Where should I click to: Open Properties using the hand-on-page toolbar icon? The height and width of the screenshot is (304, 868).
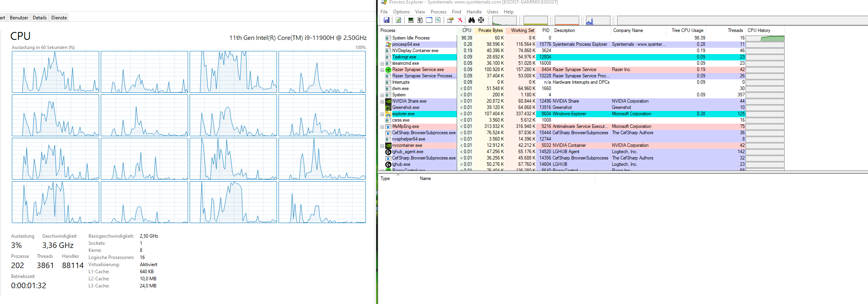(450, 20)
